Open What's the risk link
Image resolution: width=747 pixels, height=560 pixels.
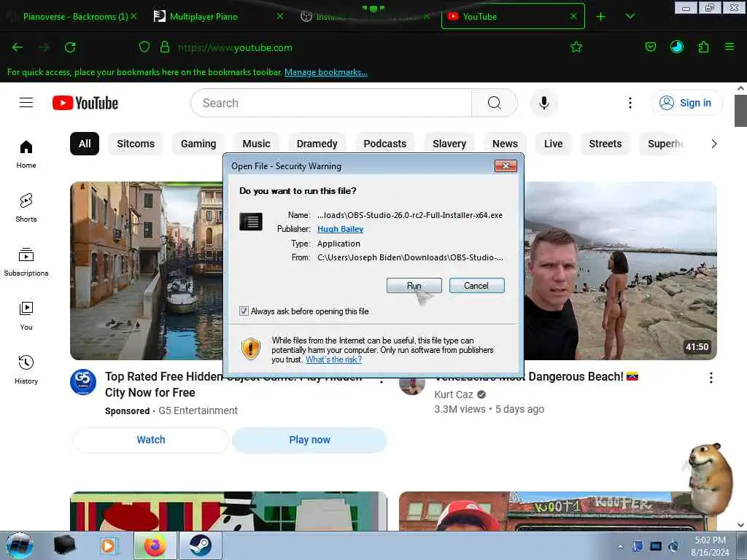pyautogui.click(x=333, y=359)
